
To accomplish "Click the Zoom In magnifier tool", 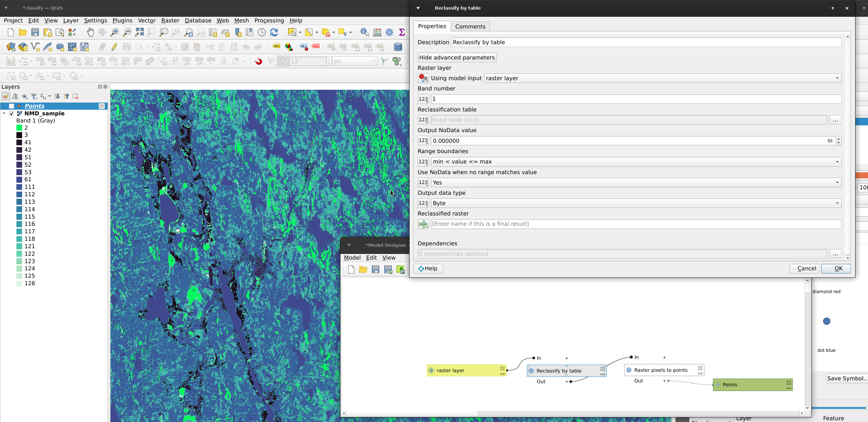I will 114,32.
